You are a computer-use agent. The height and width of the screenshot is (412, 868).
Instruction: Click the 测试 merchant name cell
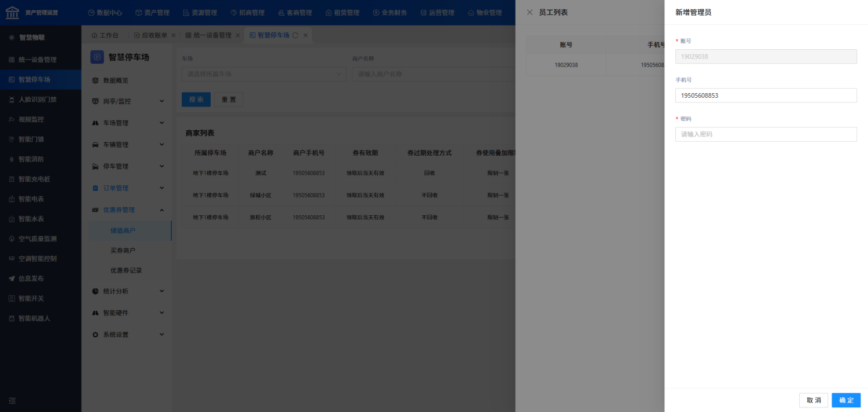[x=261, y=173]
